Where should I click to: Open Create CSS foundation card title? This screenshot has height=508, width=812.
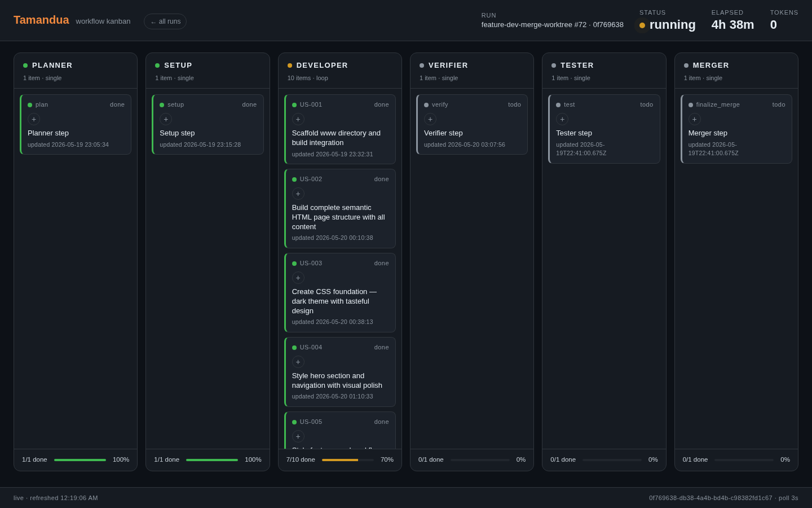(334, 301)
